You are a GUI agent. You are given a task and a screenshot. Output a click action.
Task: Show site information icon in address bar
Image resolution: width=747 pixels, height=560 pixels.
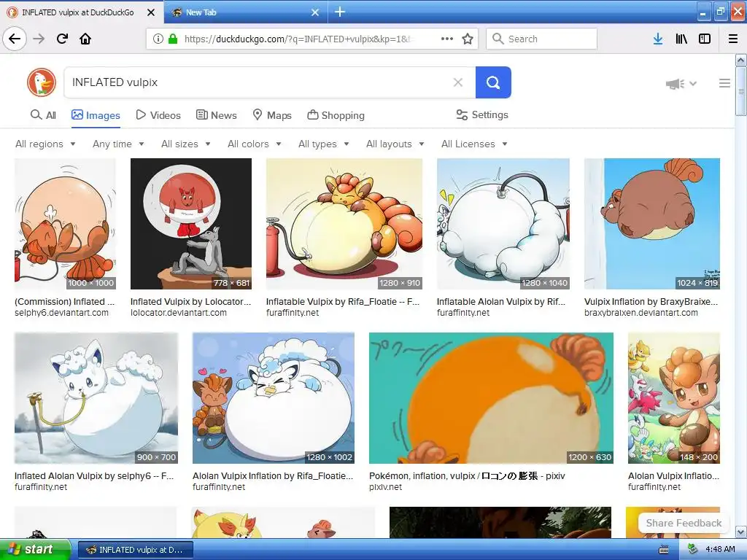tap(158, 39)
